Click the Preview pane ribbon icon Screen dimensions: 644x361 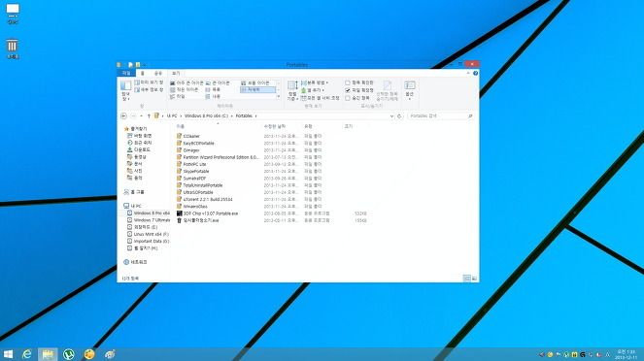137,82
